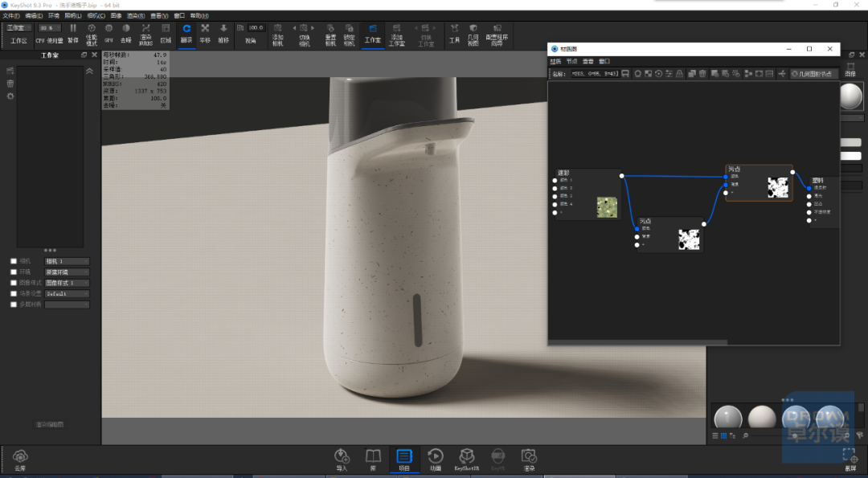This screenshot has height=478, width=868.
Task: Launch KeyShotXR from bottom toolbar
Action: (x=467, y=460)
